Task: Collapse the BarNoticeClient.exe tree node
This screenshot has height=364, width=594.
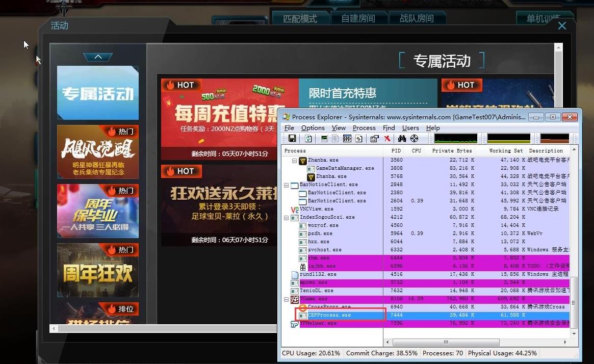Action: tap(287, 185)
